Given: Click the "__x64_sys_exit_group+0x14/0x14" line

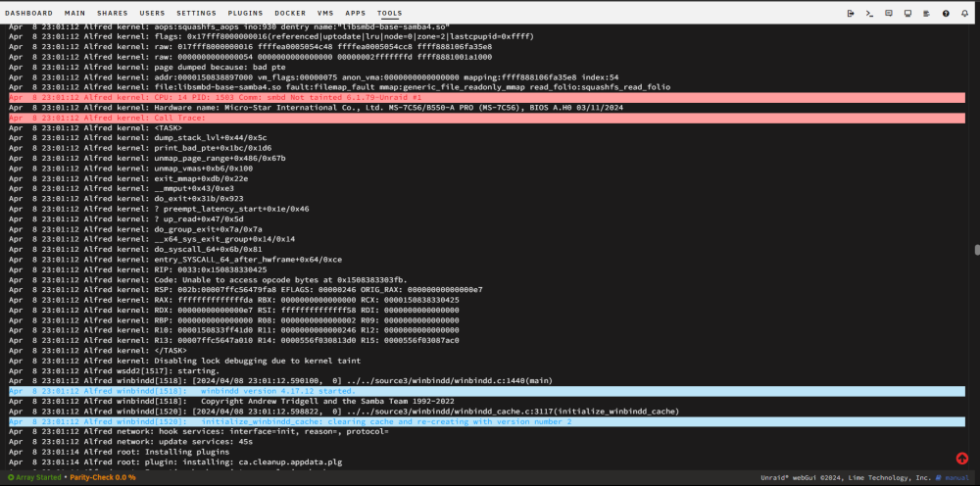Looking at the screenshot, I should point(152,239).
